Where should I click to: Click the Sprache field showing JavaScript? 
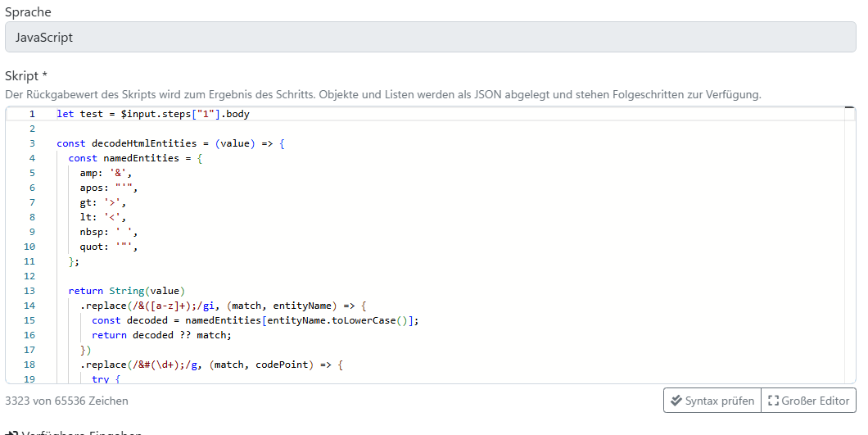430,37
